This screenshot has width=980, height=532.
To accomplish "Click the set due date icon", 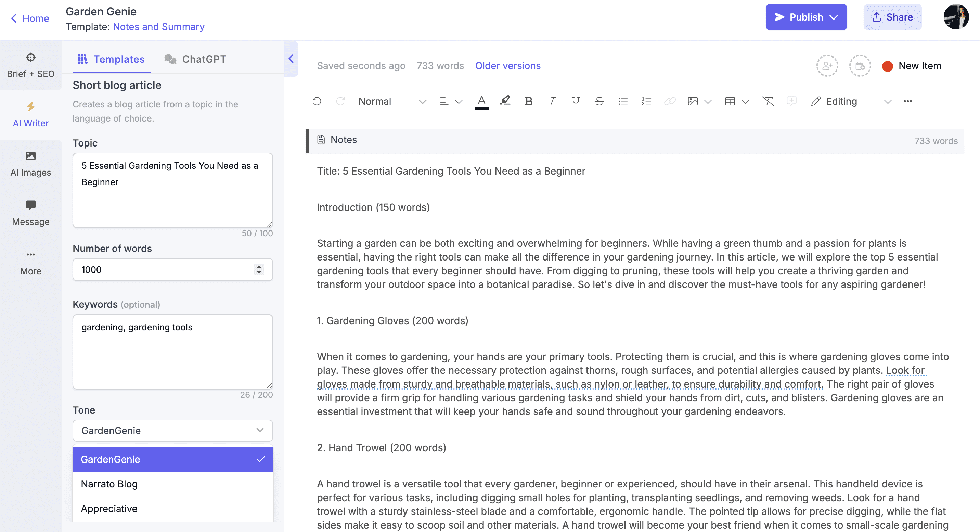I will tap(860, 66).
